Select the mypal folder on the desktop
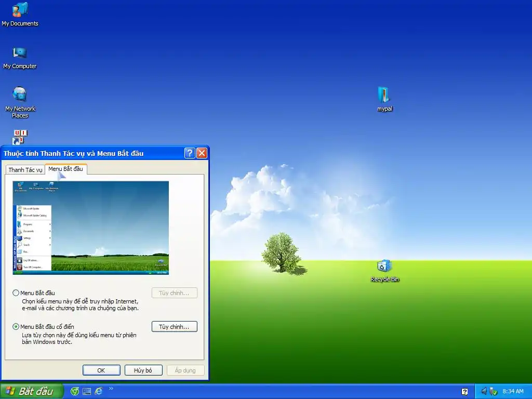This screenshot has height=399, width=532. tap(384, 99)
